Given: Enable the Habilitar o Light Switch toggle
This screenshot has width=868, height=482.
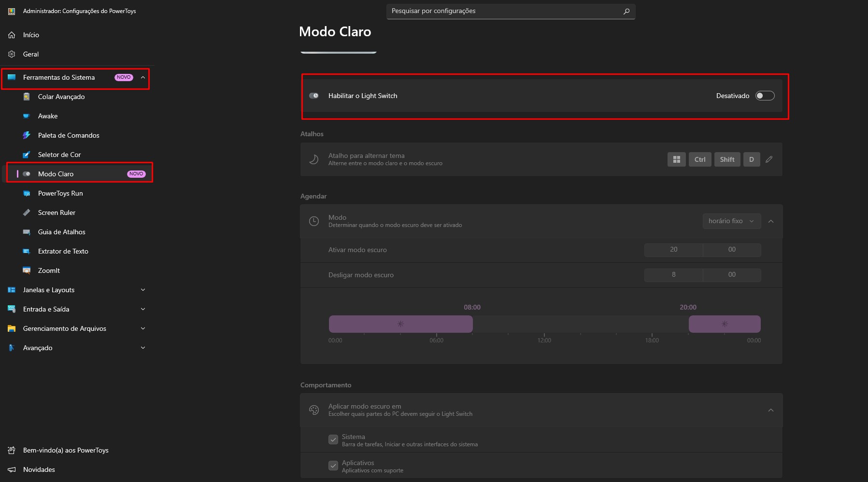Looking at the screenshot, I should tap(765, 95).
